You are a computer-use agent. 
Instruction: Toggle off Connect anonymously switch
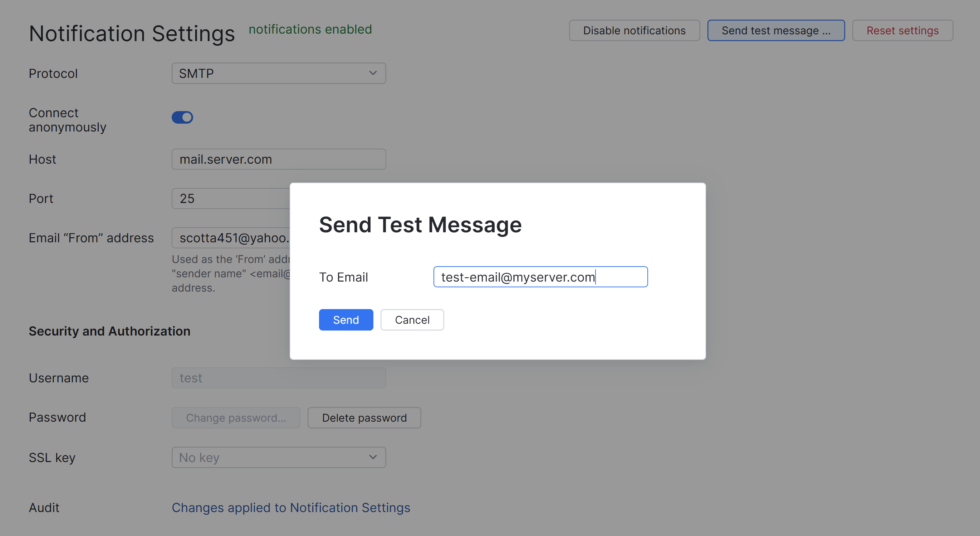182,118
